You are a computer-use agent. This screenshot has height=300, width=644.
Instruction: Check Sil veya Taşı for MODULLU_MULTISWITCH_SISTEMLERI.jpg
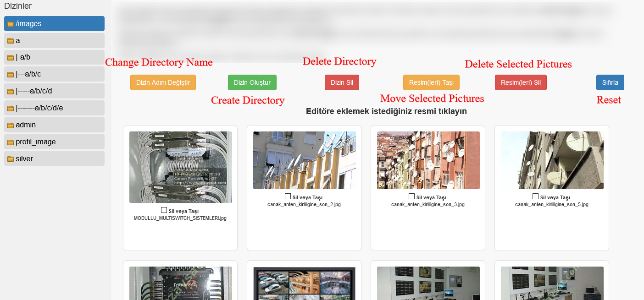click(x=164, y=210)
